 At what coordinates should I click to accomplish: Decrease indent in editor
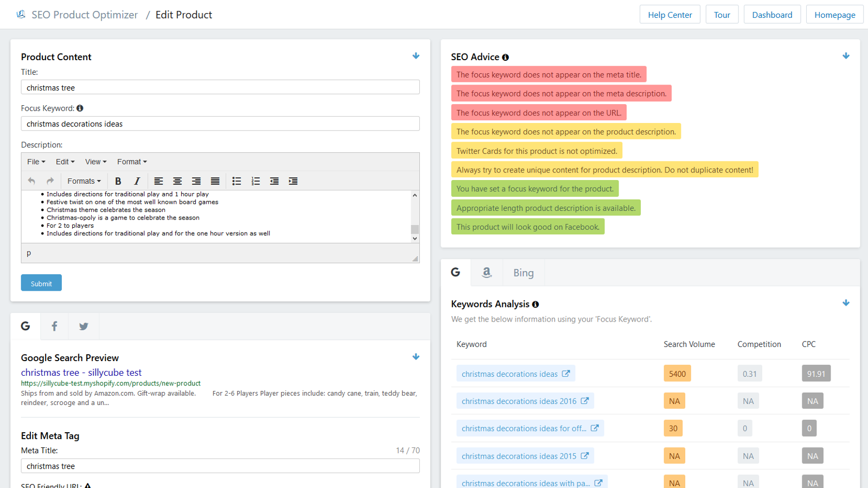click(x=275, y=181)
